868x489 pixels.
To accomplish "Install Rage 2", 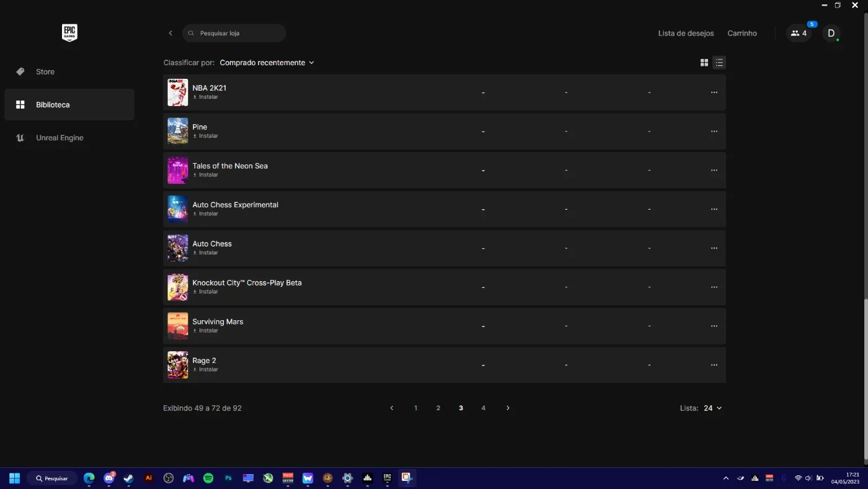I will pos(205,370).
